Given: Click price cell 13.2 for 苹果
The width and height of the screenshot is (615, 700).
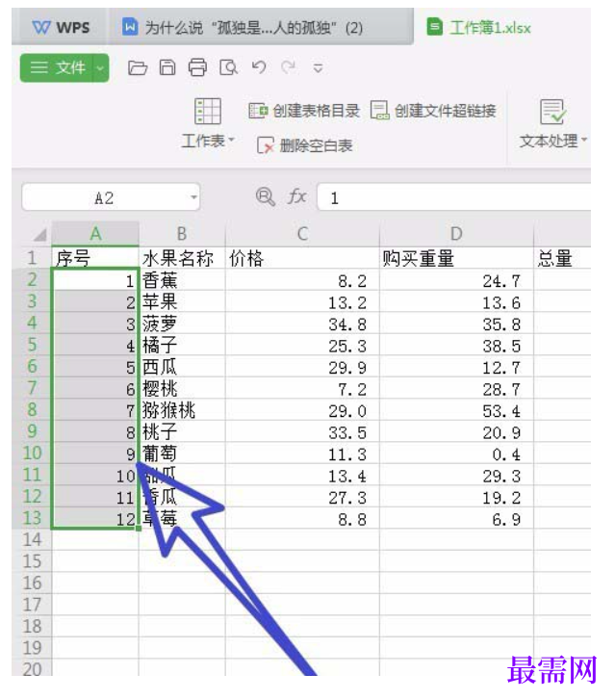Looking at the screenshot, I should pyautogui.click(x=302, y=301).
